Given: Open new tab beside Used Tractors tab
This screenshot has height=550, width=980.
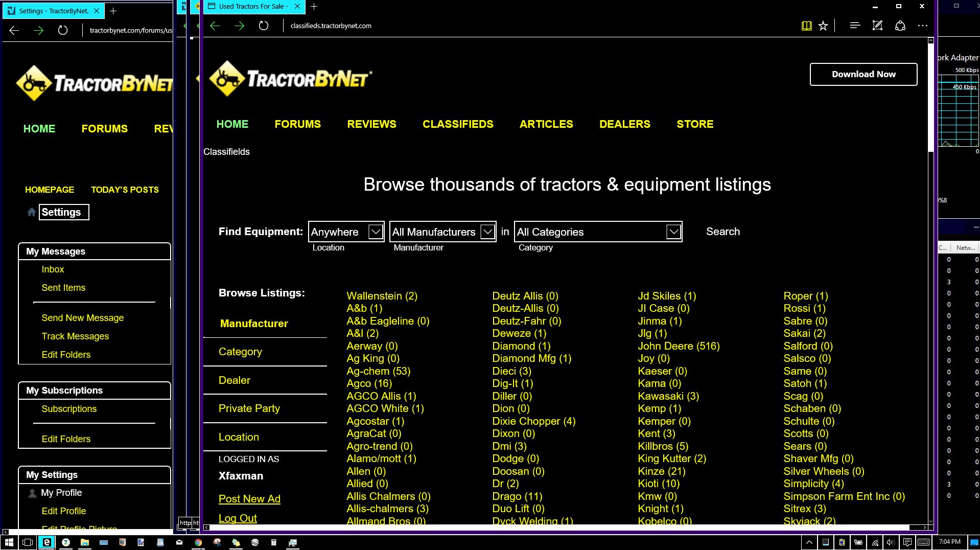Looking at the screenshot, I should pyautogui.click(x=314, y=7).
